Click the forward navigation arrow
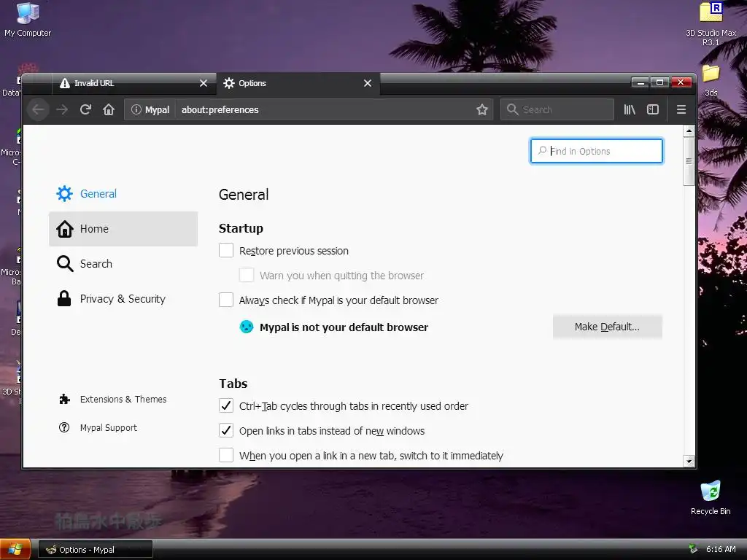Image resolution: width=747 pixels, height=560 pixels. (x=62, y=109)
